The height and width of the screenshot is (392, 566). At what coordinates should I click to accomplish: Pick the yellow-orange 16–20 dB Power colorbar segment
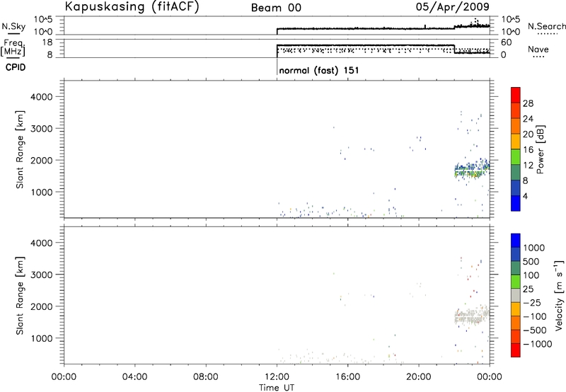point(516,142)
